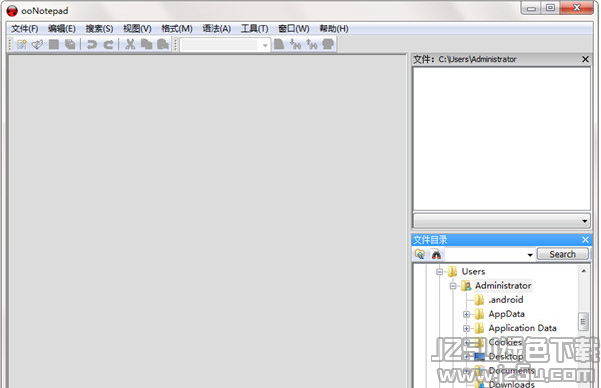Click the Paste toolbar icon
Screen dimensions: 601x388
(x=163, y=44)
